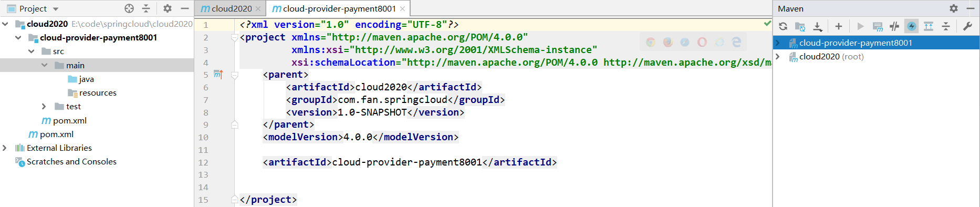Expand the test folder
Viewport: 980px width, 207px height.
point(44,106)
